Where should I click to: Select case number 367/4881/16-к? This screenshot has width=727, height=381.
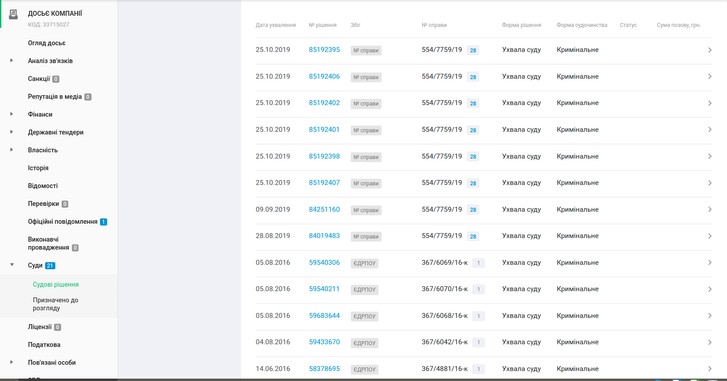tap(445, 369)
